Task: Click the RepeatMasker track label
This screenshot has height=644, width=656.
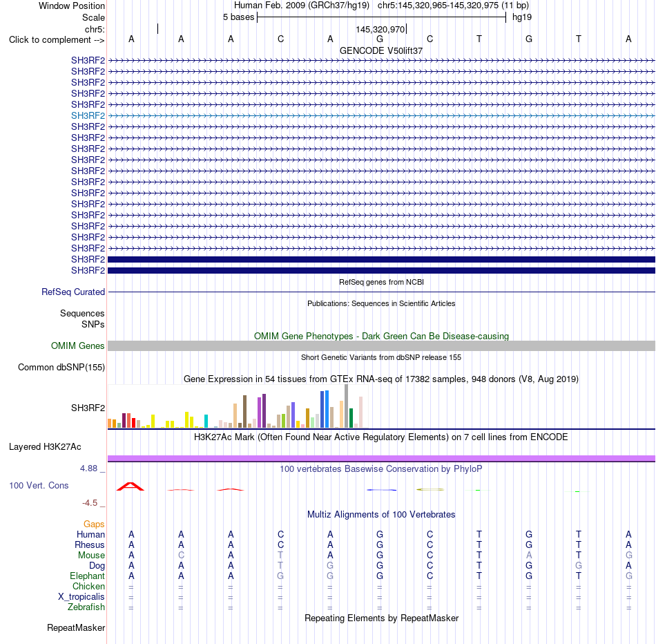Action: 76,628
